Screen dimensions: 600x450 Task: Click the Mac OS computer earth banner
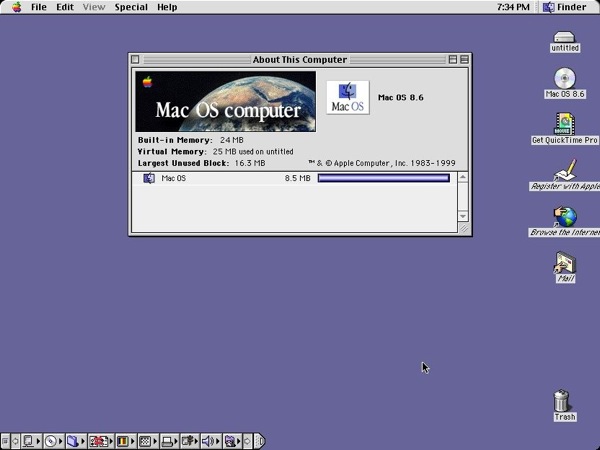226,101
